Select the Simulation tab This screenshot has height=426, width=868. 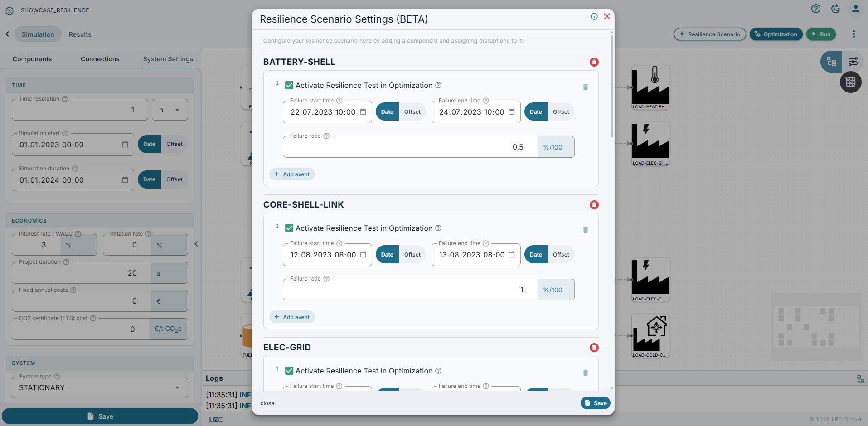point(38,34)
